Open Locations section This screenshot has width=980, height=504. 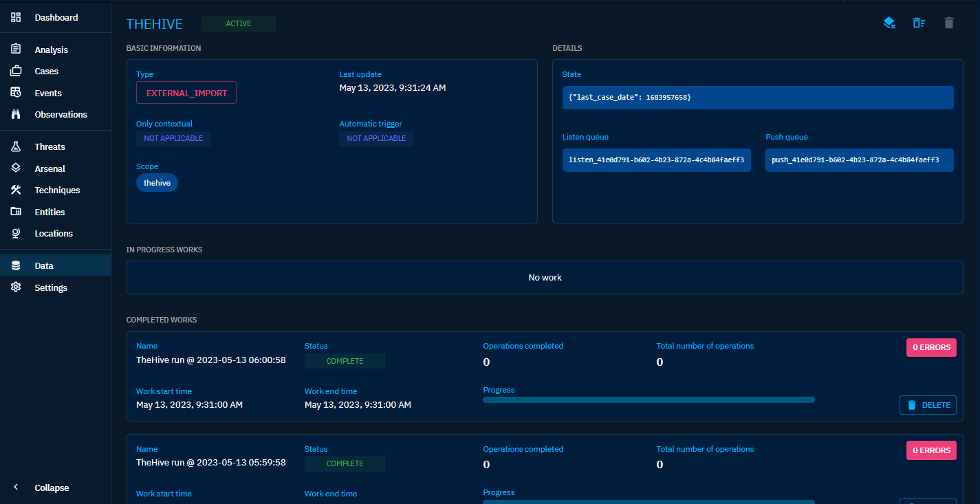click(56, 233)
